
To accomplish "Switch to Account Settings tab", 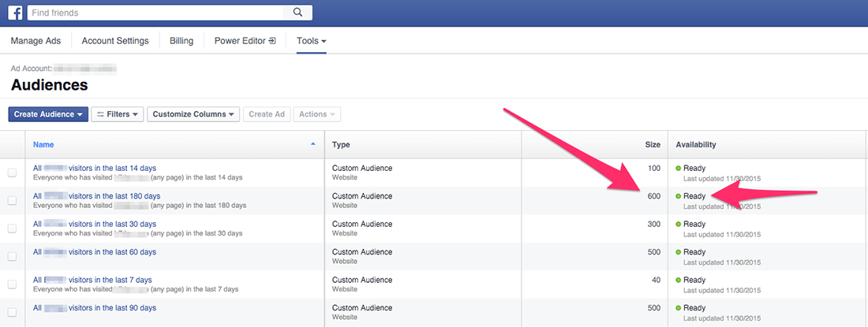I will coord(115,41).
